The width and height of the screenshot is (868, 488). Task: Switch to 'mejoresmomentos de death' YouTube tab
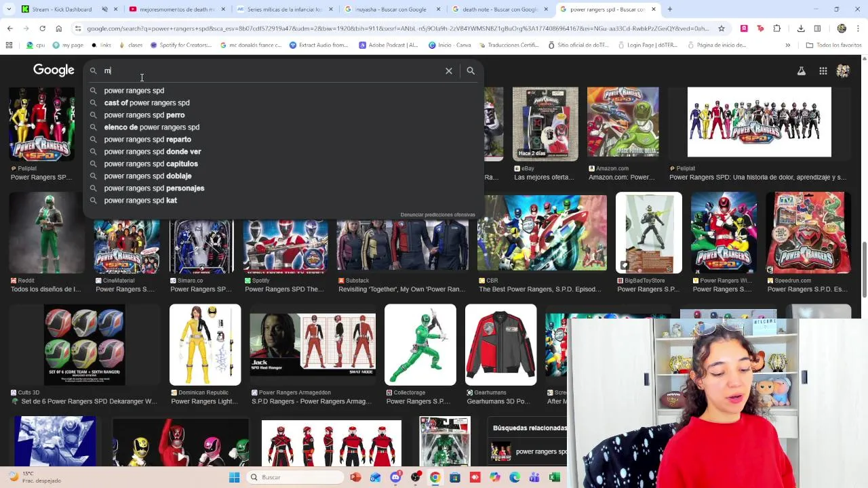(176, 9)
